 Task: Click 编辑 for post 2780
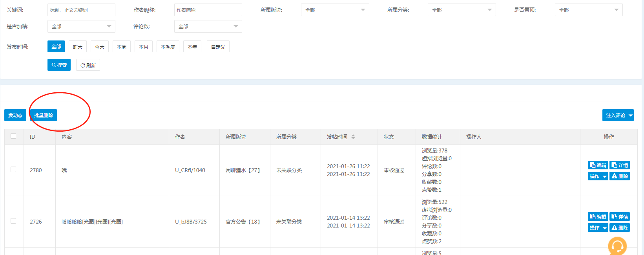click(598, 165)
